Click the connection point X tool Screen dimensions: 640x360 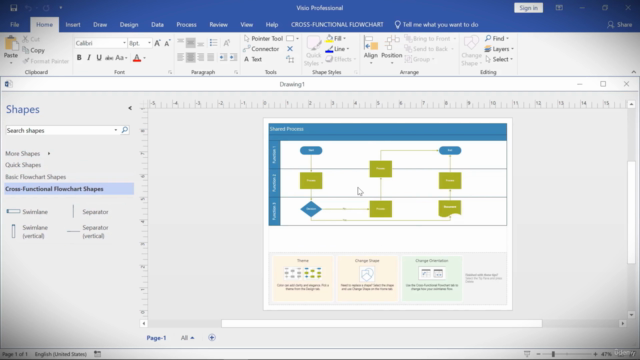coord(290,49)
